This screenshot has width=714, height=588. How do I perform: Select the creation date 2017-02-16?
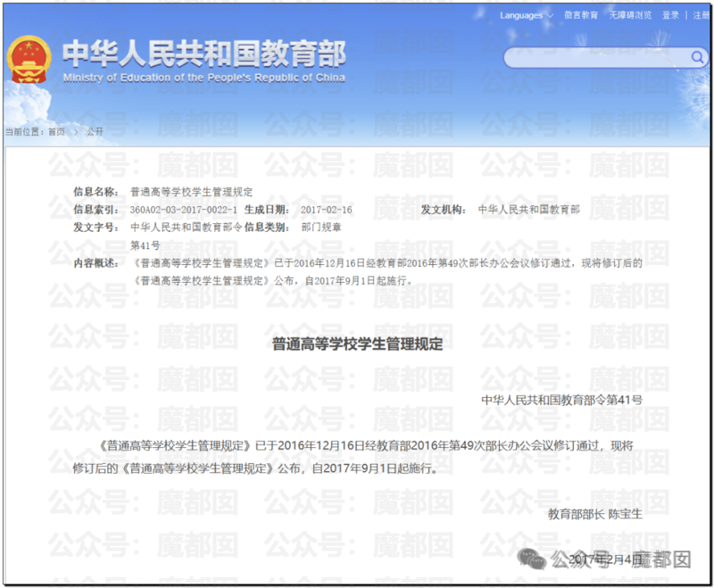327,210
